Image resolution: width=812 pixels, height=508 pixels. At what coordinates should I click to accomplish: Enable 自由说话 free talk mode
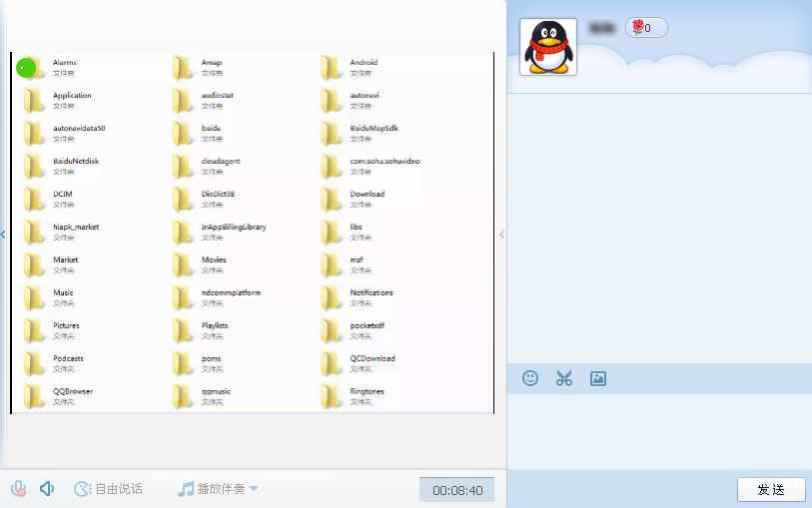[x=108, y=489]
